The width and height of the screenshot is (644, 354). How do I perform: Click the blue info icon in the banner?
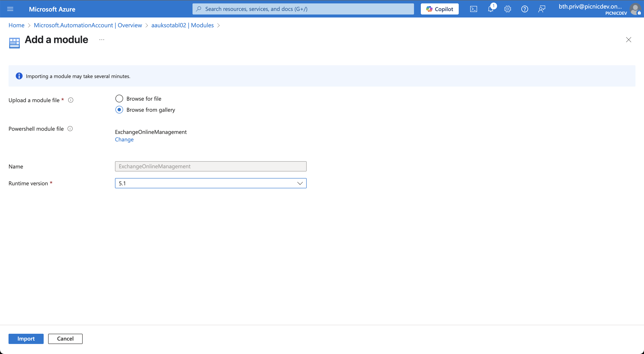(x=19, y=76)
